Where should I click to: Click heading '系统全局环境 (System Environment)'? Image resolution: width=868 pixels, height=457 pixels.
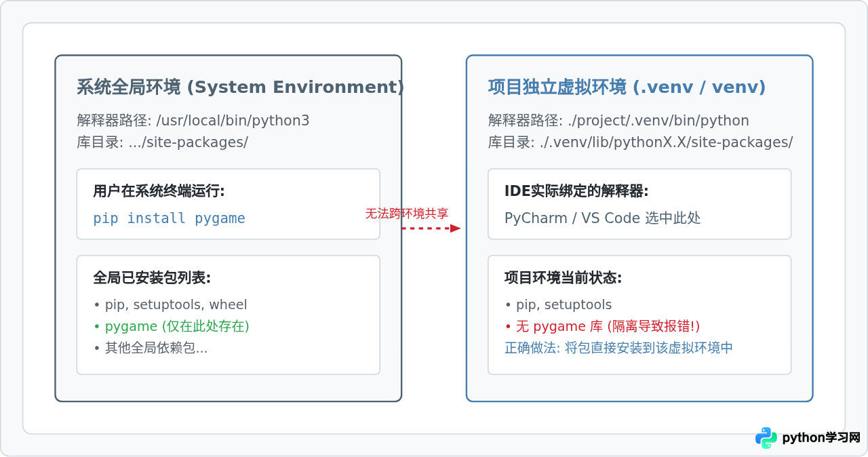(x=240, y=87)
